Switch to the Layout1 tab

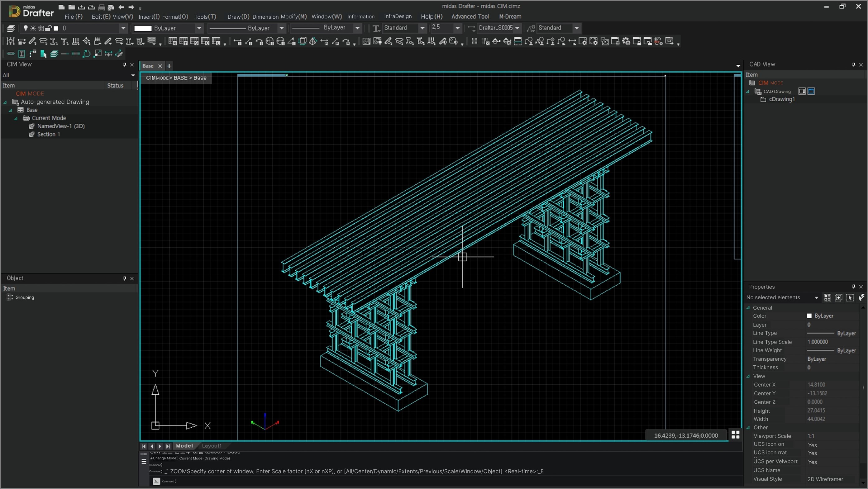pos(211,446)
